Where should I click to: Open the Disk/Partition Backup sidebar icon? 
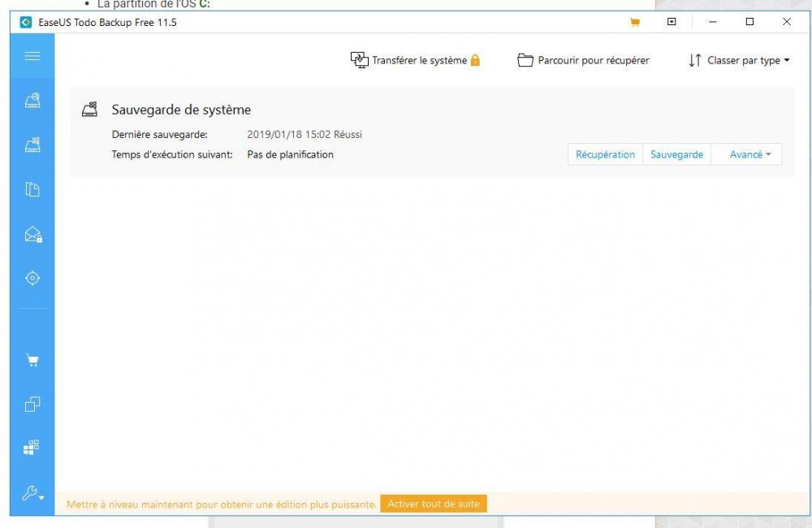click(x=32, y=100)
